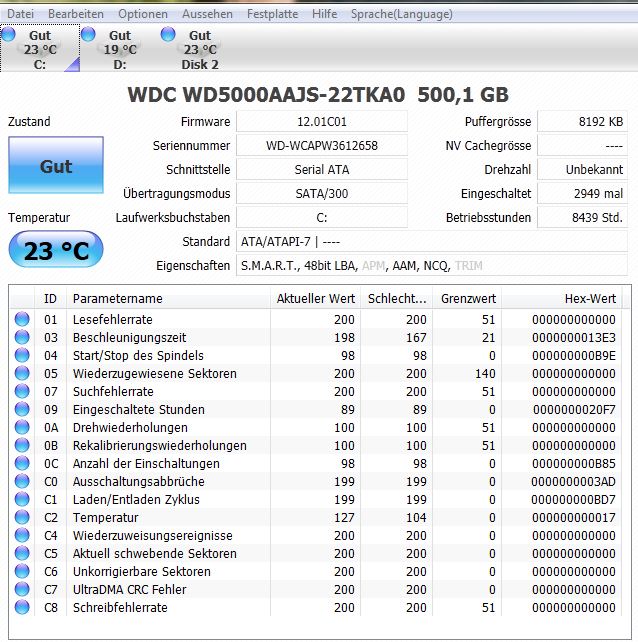Select the Disk 2 drive tab
The width and height of the screenshot is (638, 642).
(x=200, y=48)
